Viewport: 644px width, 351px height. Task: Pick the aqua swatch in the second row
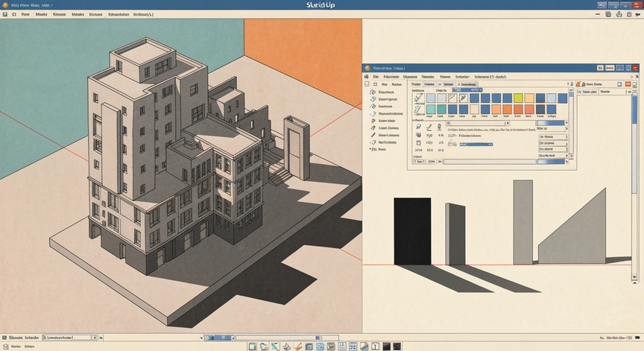coord(431,110)
